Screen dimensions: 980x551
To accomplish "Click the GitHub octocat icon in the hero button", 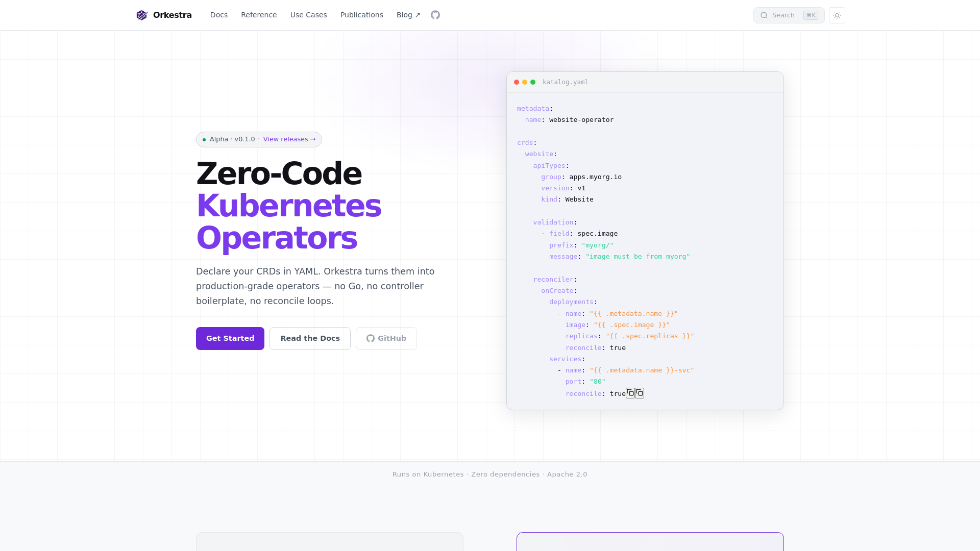I will (x=371, y=338).
